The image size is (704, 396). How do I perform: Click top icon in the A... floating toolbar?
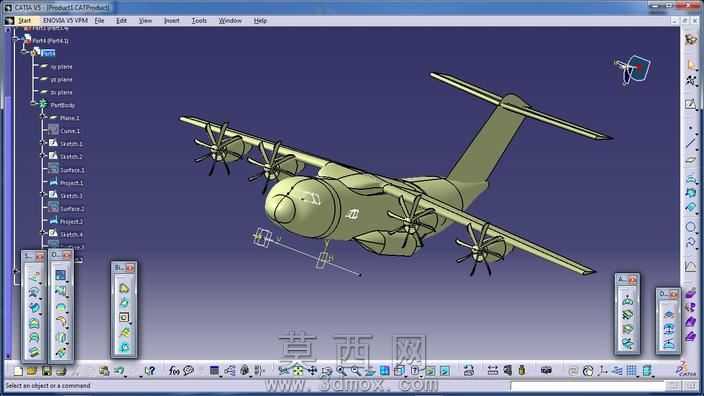[x=627, y=301]
